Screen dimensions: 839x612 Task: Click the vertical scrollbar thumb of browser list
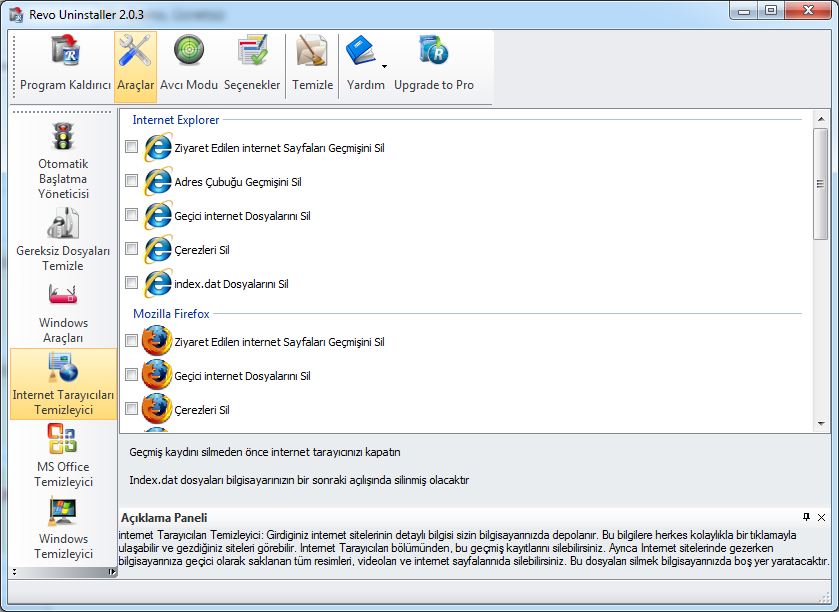pos(820,184)
